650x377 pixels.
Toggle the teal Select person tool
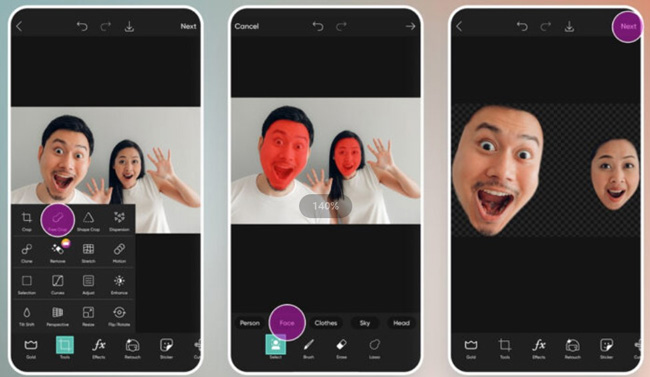pyautogui.click(x=276, y=345)
